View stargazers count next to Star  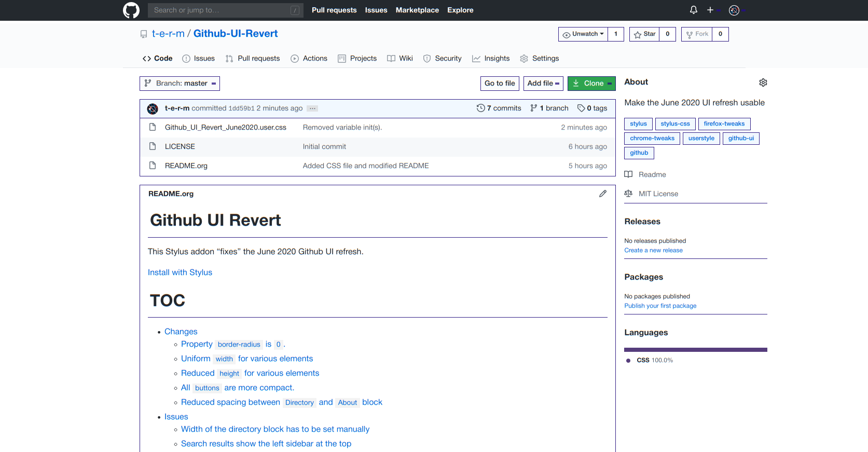(668, 34)
